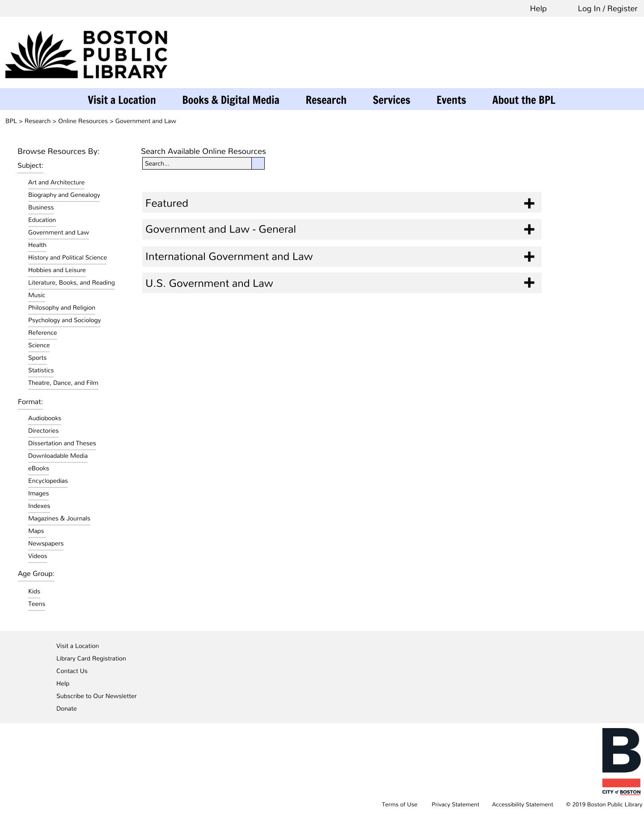This screenshot has width=644, height=814.
Task: Click the search submit button
Action: coord(258,163)
